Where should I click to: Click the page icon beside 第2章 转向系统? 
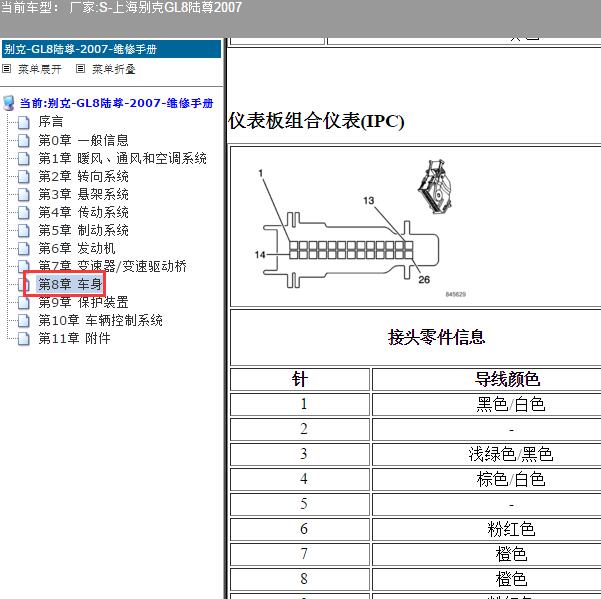click(24, 177)
